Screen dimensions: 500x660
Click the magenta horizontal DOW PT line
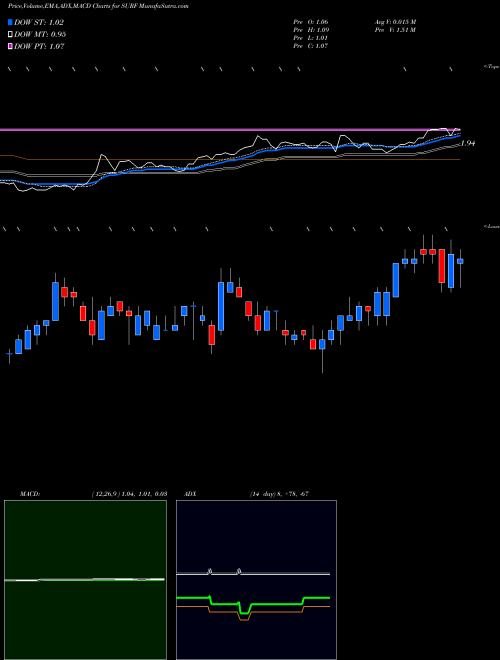[229, 130]
